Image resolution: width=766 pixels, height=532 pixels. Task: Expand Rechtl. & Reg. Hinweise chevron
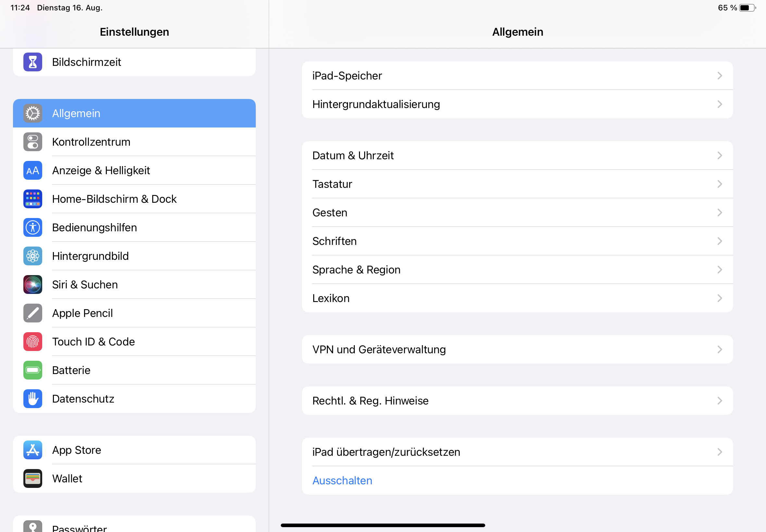pos(720,401)
